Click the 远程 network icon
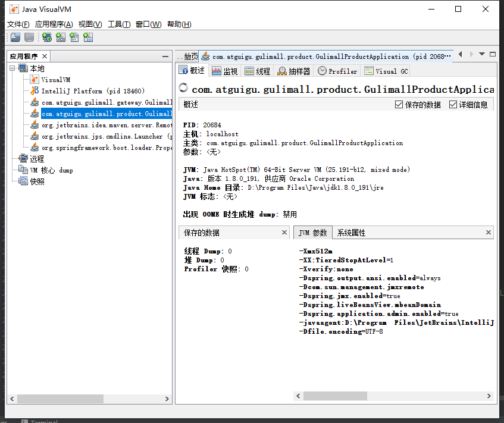This screenshot has width=504, height=423. (23, 158)
